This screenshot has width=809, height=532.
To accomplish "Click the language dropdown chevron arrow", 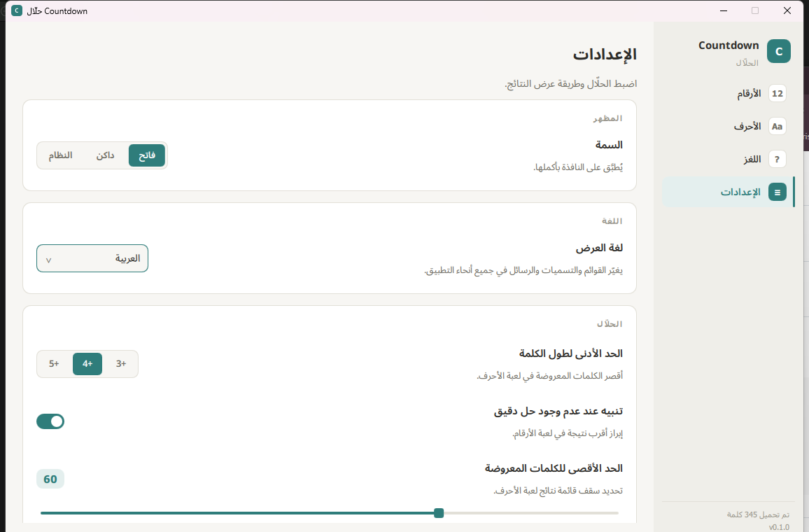I will (48, 260).
